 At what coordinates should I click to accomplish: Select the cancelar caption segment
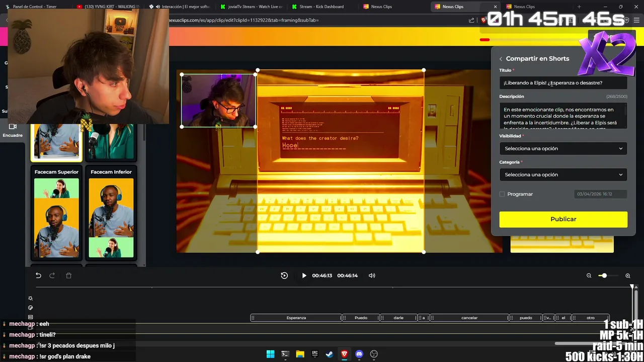(x=469, y=318)
